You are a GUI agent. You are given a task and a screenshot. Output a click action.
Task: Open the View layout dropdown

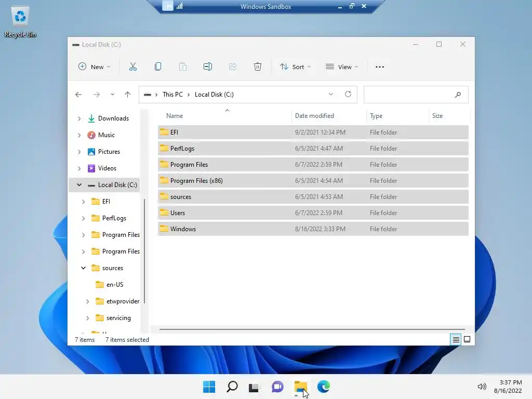[x=342, y=67]
